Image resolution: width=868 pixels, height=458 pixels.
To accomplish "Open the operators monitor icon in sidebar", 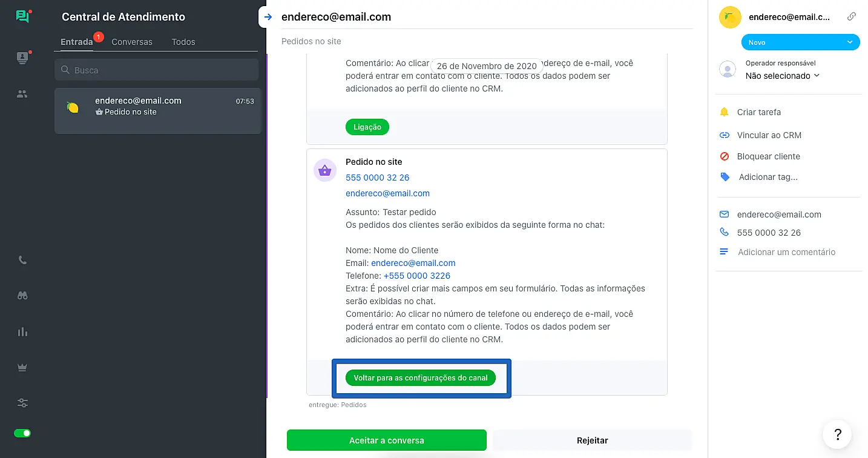I will point(22,58).
